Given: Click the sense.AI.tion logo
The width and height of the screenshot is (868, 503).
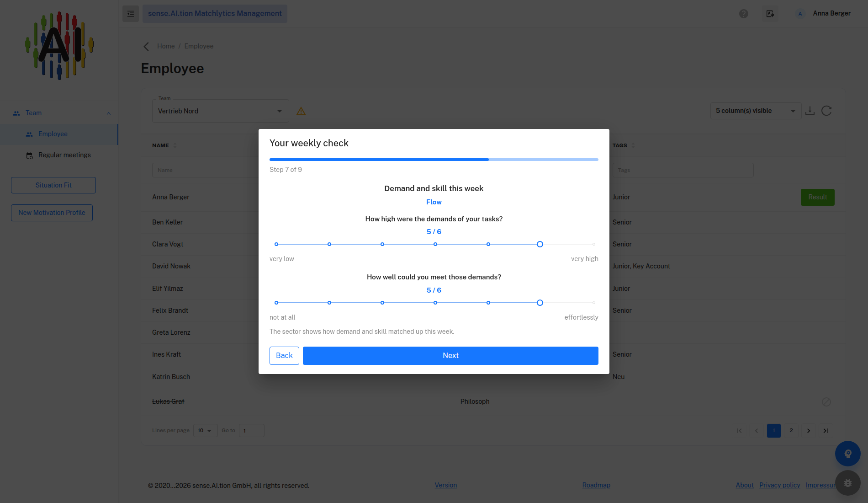Looking at the screenshot, I should coord(59,46).
